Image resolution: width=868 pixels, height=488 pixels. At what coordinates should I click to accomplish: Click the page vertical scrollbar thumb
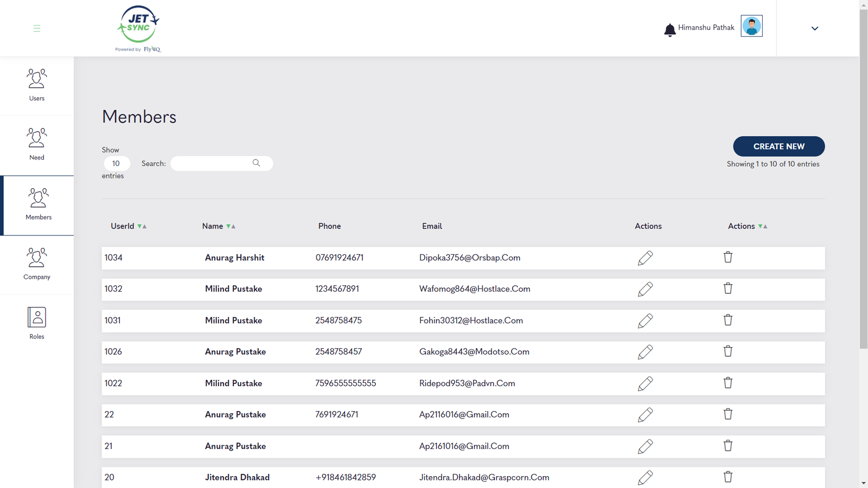[x=864, y=179]
